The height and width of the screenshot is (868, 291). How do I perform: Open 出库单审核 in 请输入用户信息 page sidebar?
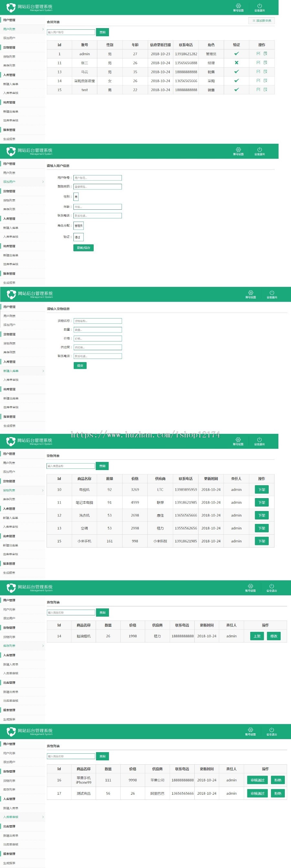[11, 264]
